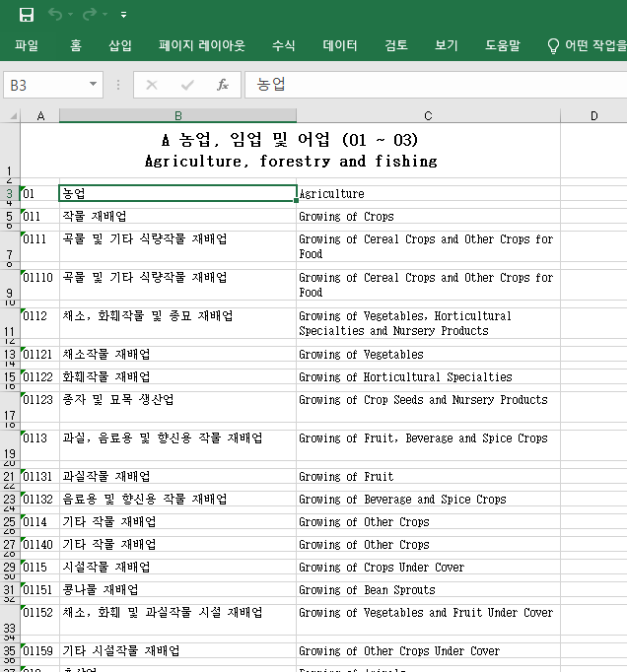627x672 pixels.
Task: Click cell with code 011
Action: (39, 216)
